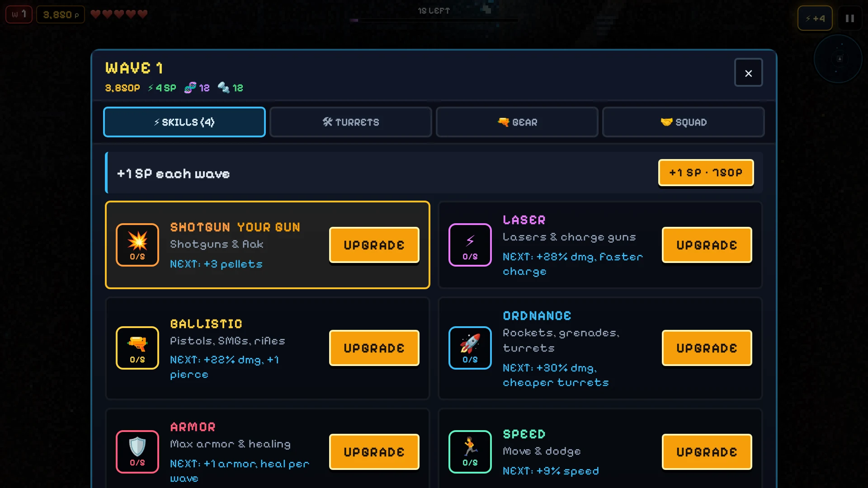
Task: Click the 'NEXT: +3 pellets' text
Action: 216,264
